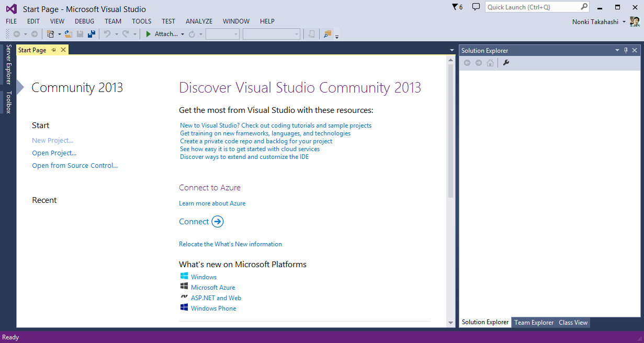The image size is (644, 343).
Task: Click in the Quick Launch search box
Action: tap(532, 7)
